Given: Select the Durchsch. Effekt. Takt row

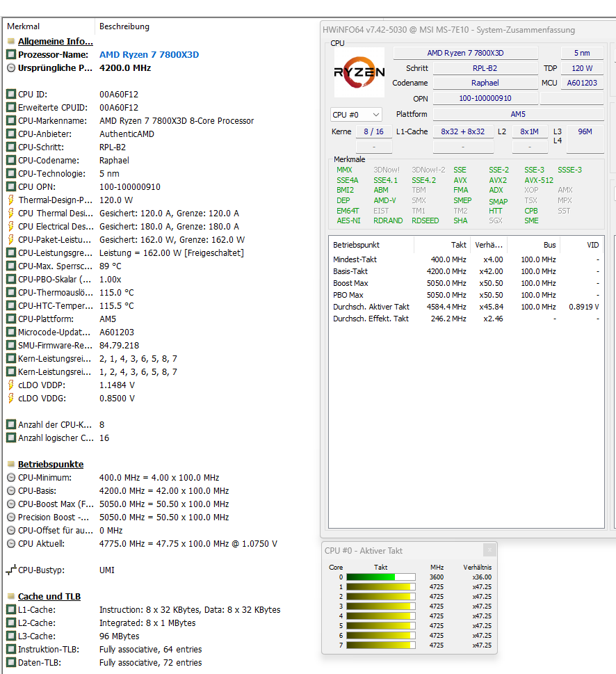Looking at the screenshot, I should click(466, 319).
